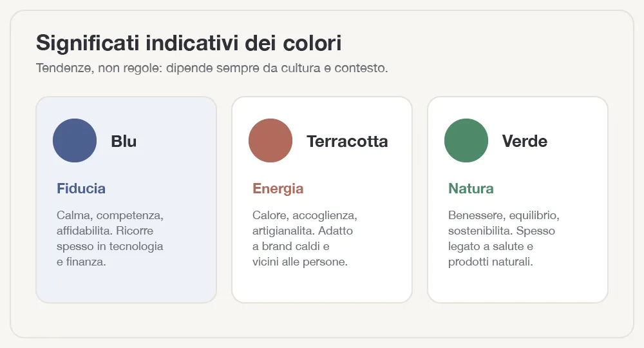Screen dimensions: 644x348
Task: Select the Blu card title
Action: (124, 141)
